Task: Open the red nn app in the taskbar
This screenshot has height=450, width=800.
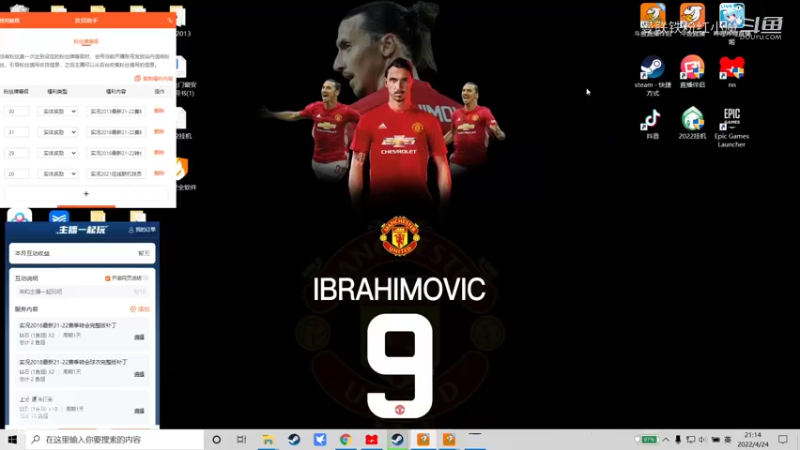Action: click(371, 439)
